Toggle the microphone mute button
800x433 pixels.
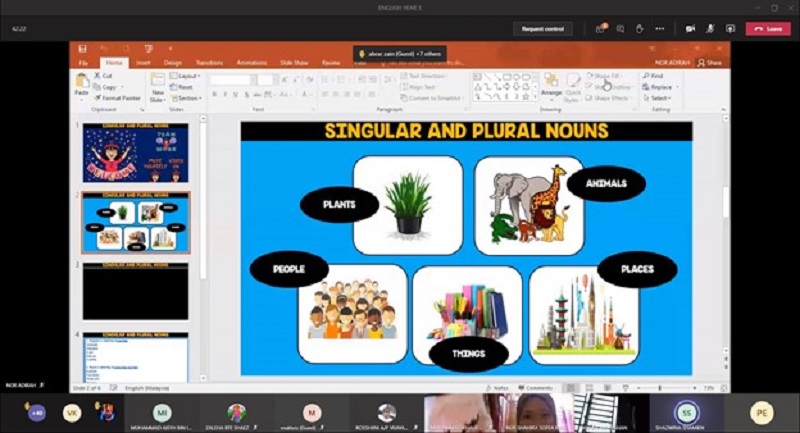click(x=710, y=29)
